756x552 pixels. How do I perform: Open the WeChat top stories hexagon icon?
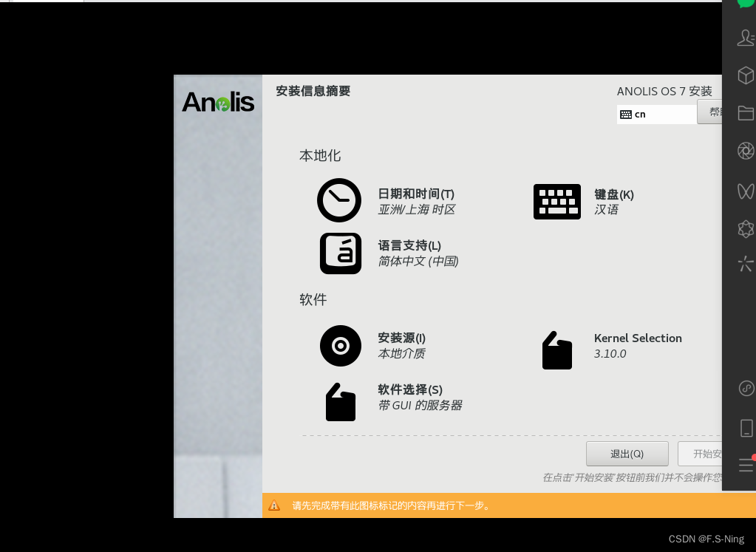click(746, 228)
